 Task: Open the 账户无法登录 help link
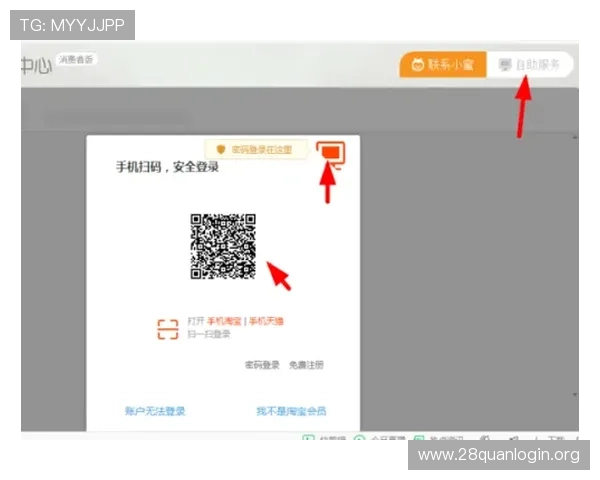[x=155, y=411]
